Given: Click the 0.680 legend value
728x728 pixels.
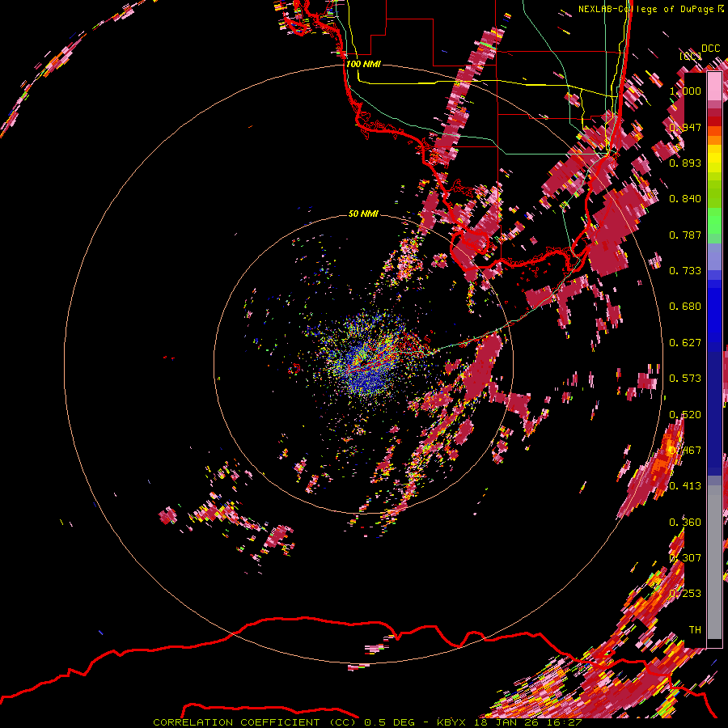Looking at the screenshot, I should [685, 307].
